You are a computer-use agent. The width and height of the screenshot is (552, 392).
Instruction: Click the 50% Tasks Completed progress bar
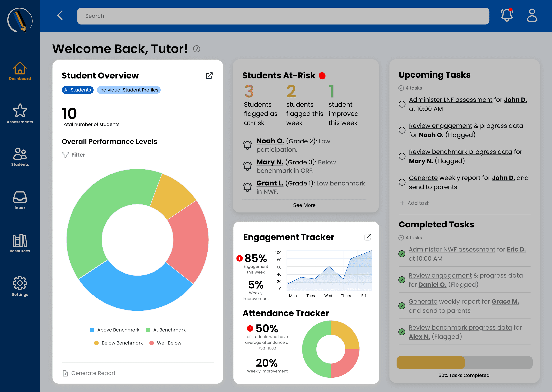(x=464, y=362)
